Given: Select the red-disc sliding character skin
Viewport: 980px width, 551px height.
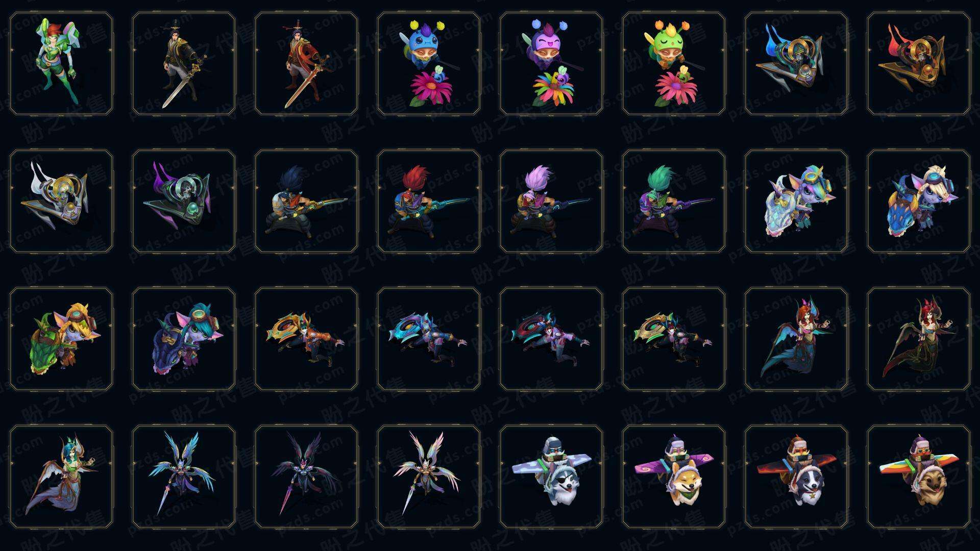Looking at the screenshot, I should [x=551, y=339].
